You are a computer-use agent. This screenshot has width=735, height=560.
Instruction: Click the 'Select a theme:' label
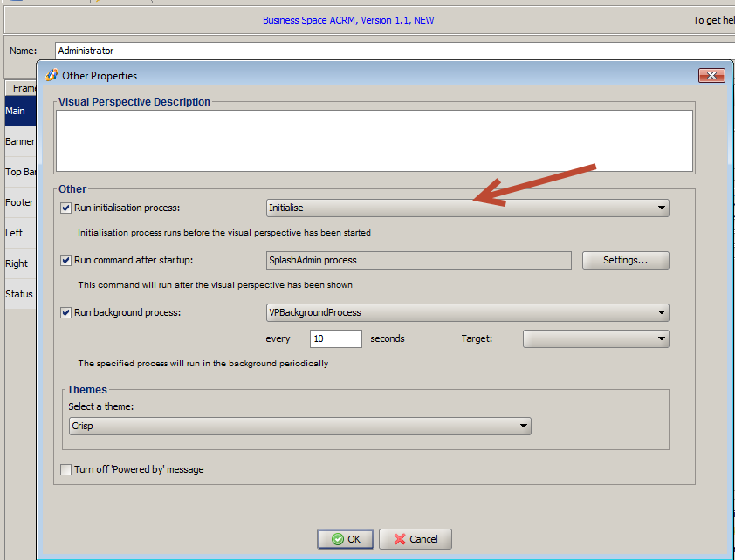click(x=100, y=406)
